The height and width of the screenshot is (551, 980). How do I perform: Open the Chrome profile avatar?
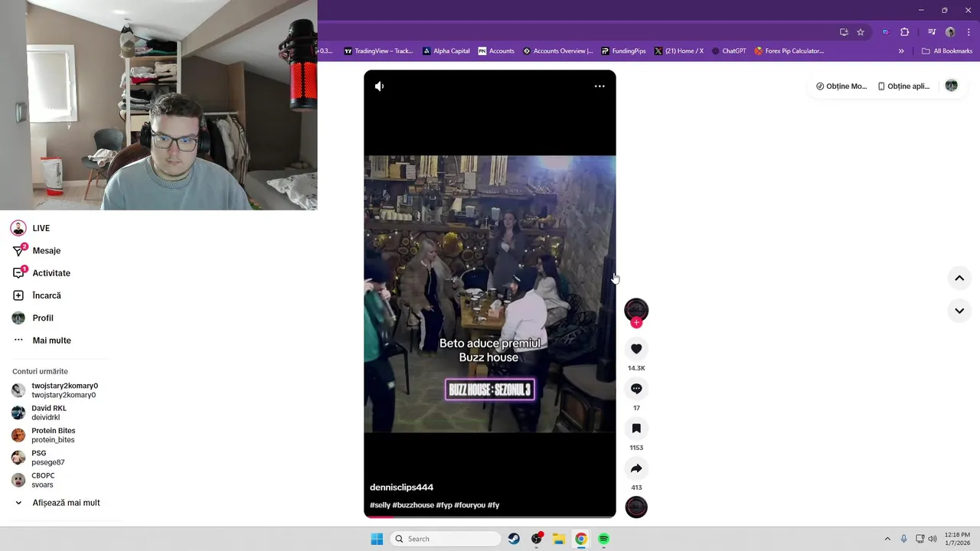pos(950,32)
